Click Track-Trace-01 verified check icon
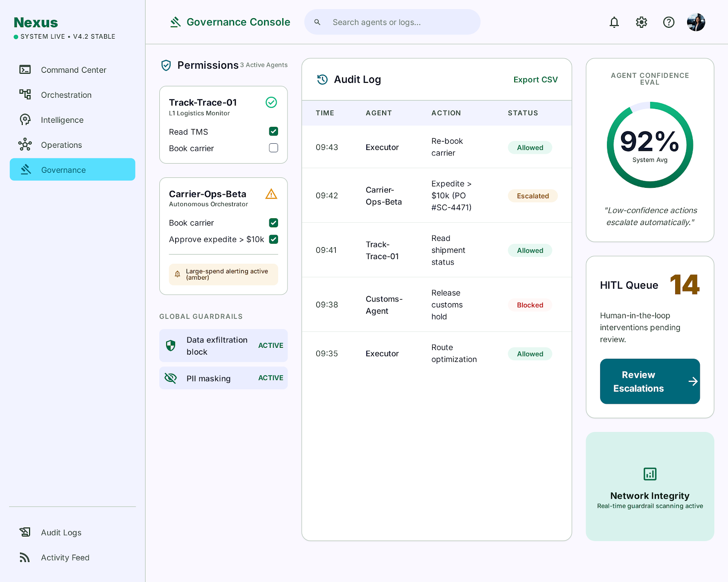728x582 pixels. (271, 102)
